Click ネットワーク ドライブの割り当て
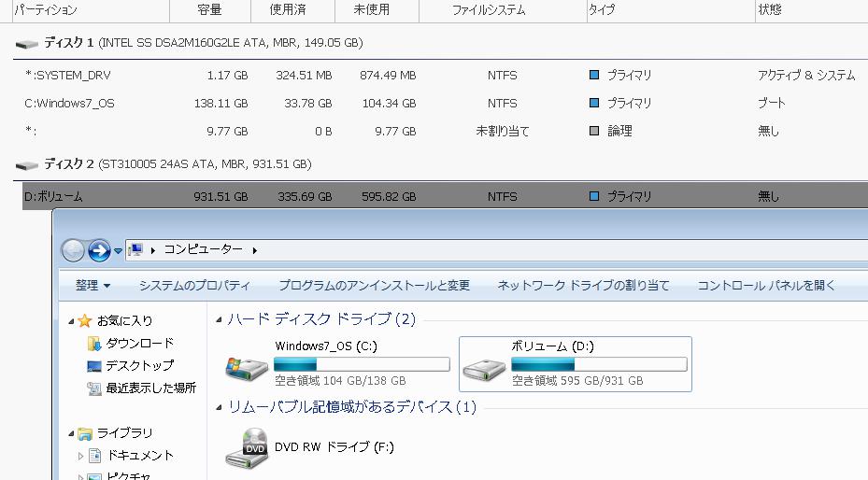Screen dimensions: 868x480 pos(583,286)
